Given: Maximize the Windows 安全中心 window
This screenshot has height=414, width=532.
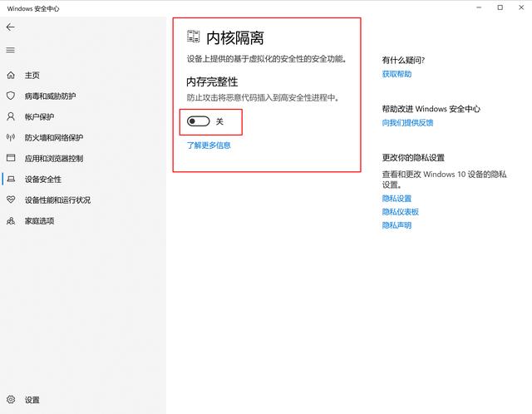Looking at the screenshot, I should [x=500, y=7].
